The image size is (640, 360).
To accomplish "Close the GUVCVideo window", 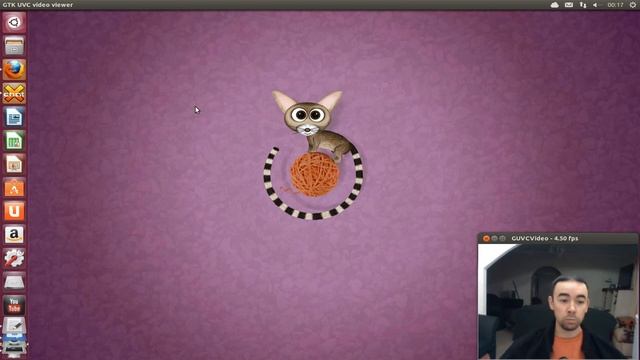I will click(486, 238).
